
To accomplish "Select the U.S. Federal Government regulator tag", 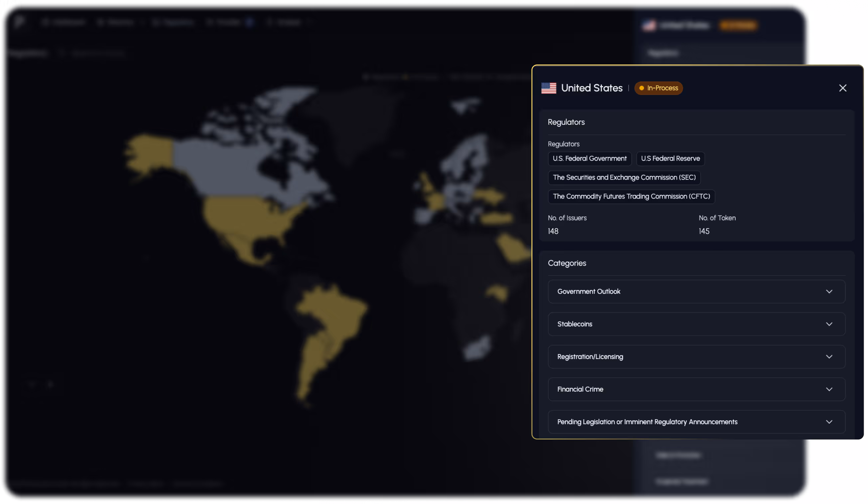I will [590, 159].
